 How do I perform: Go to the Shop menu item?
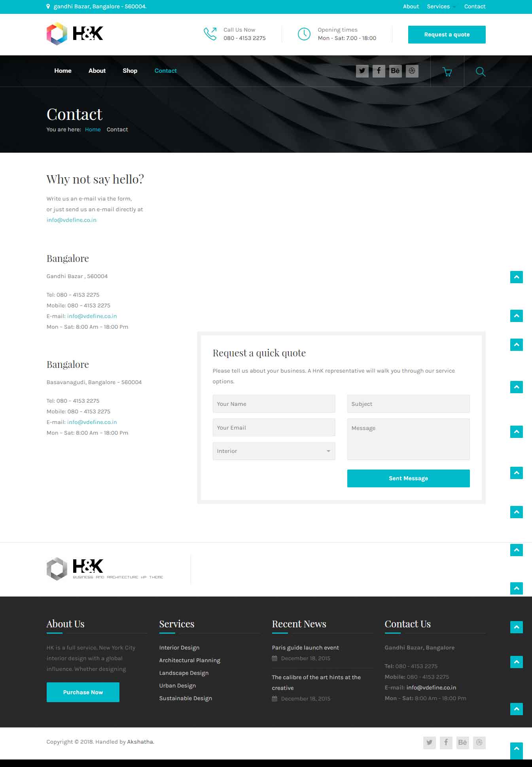(x=130, y=71)
